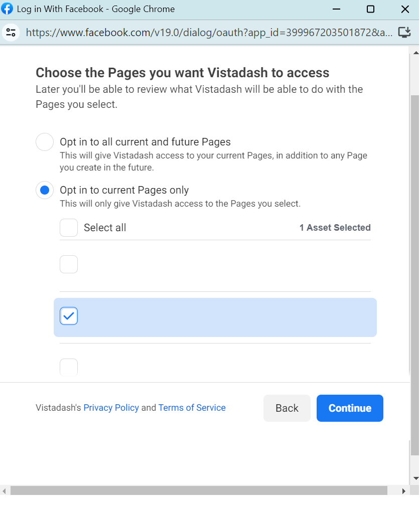Click the blue Continue button
Image resolution: width=420 pixels, height=507 pixels.
pos(350,408)
